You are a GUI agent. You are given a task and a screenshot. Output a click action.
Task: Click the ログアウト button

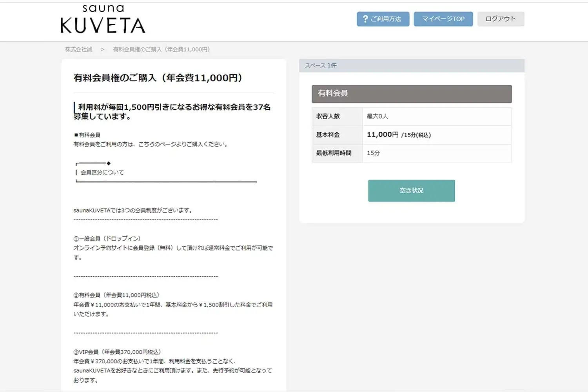[501, 19]
